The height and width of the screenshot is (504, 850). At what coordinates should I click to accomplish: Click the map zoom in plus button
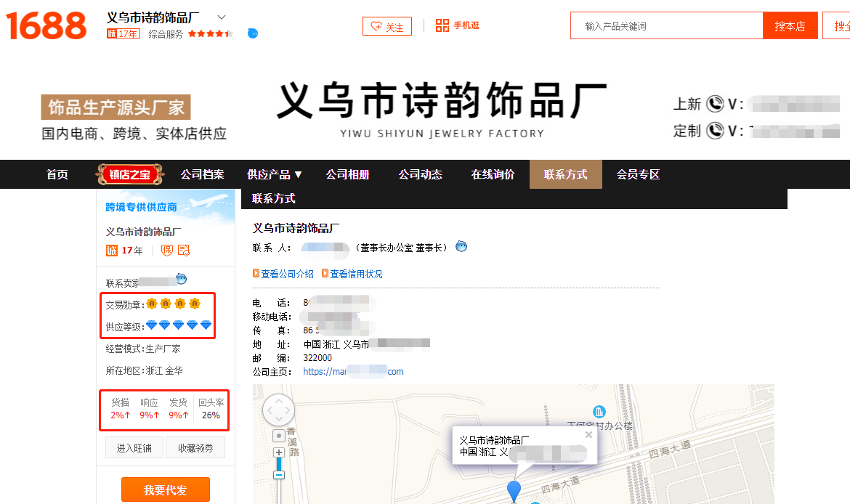pos(279,452)
